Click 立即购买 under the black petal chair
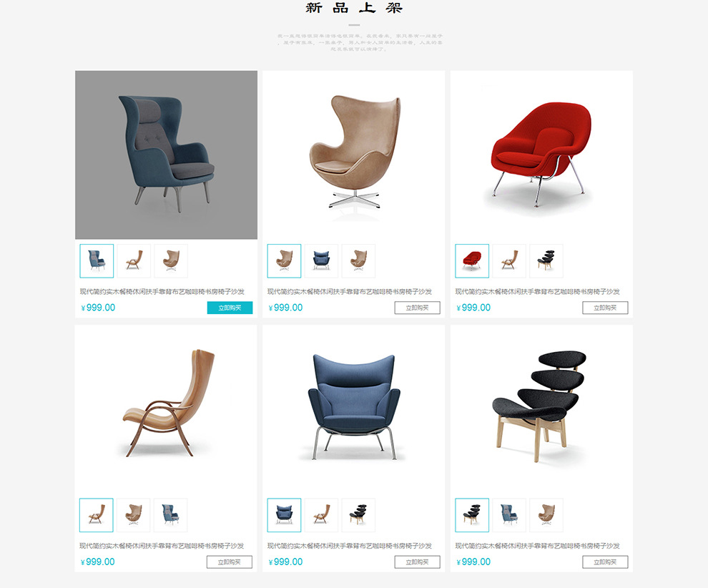The image size is (708, 588). pos(605,562)
